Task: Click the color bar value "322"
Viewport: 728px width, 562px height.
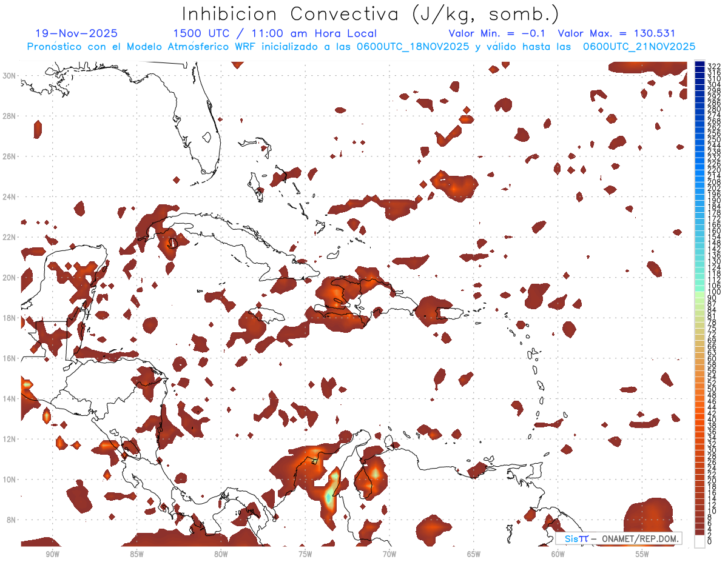Action: 714,66
